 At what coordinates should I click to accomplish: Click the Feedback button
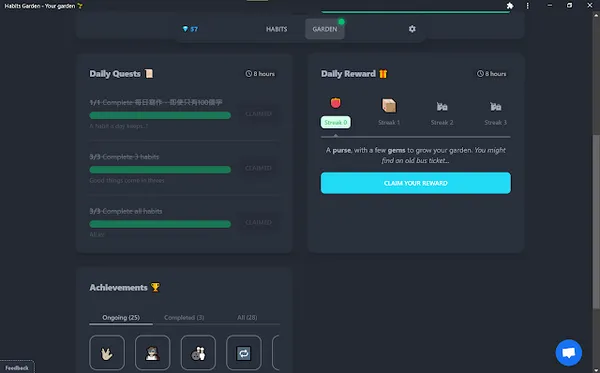coord(17,367)
